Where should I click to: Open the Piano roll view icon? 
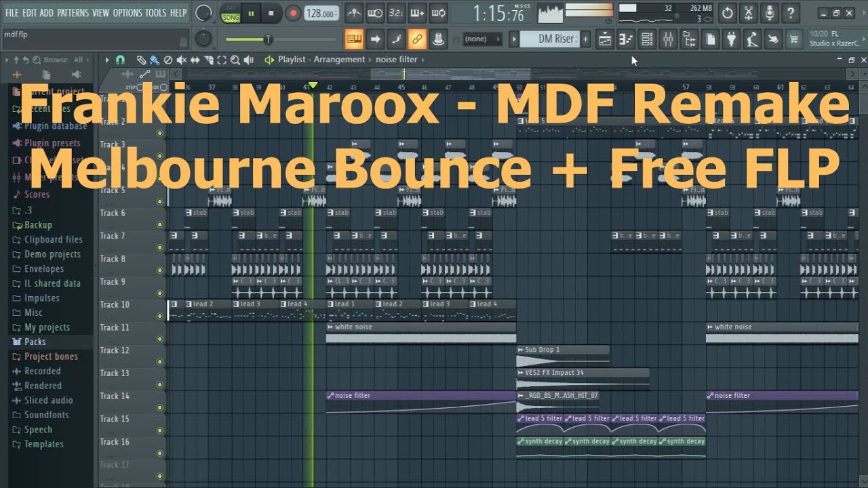pos(626,39)
